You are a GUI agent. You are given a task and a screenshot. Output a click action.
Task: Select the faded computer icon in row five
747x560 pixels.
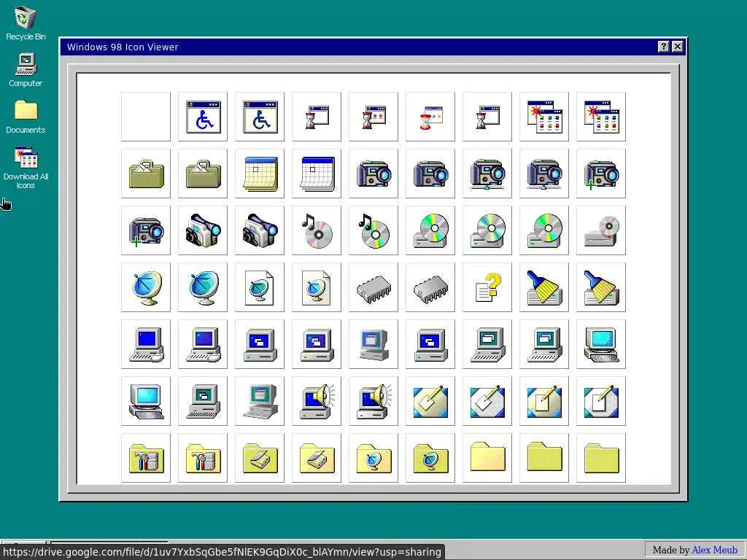click(373, 344)
